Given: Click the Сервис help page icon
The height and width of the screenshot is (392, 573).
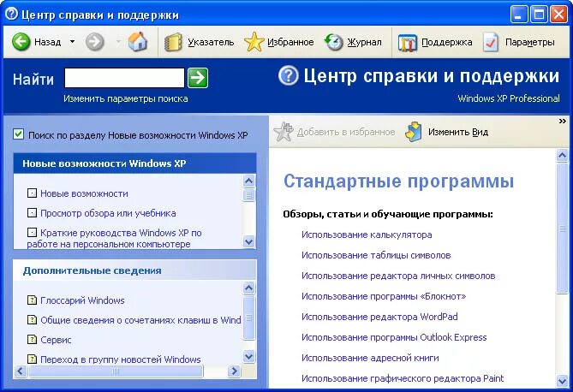Looking at the screenshot, I should coord(33,340).
